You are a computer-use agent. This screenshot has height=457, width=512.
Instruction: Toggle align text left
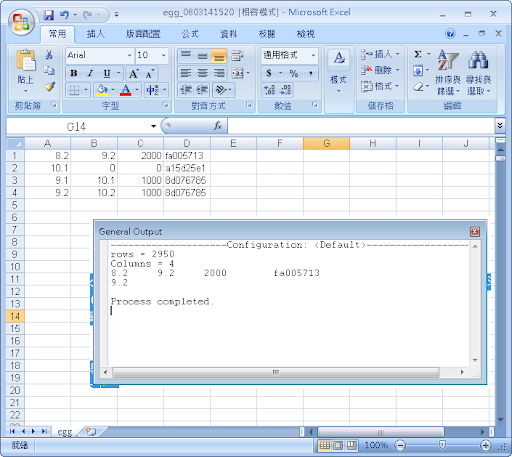[186, 73]
